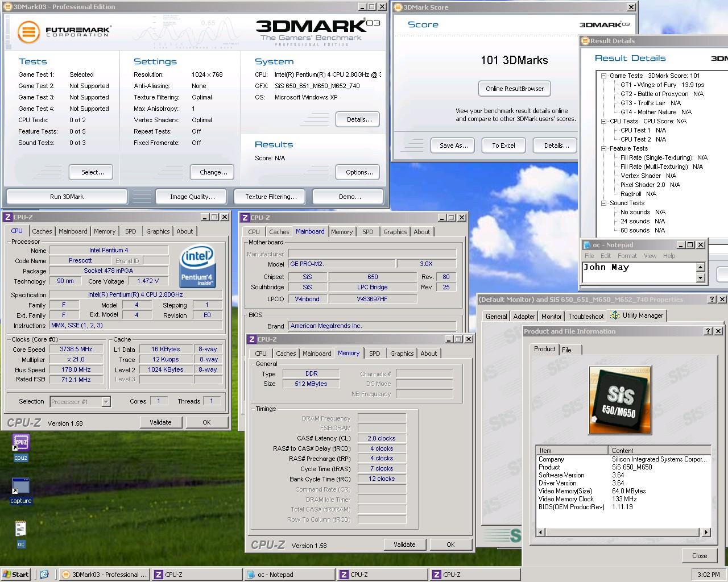Screen dimensions: 728x582
Task: Collapse the CPU Tests tree node
Action: click(603, 121)
